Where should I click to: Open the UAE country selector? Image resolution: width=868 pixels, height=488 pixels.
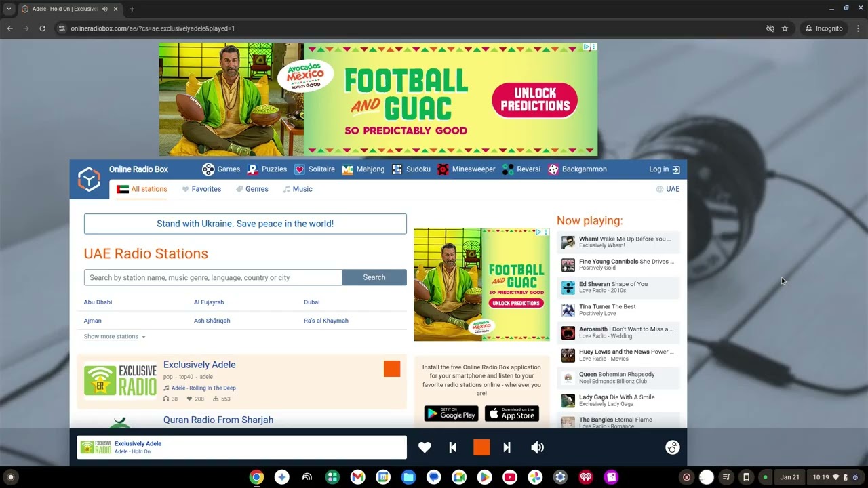668,189
